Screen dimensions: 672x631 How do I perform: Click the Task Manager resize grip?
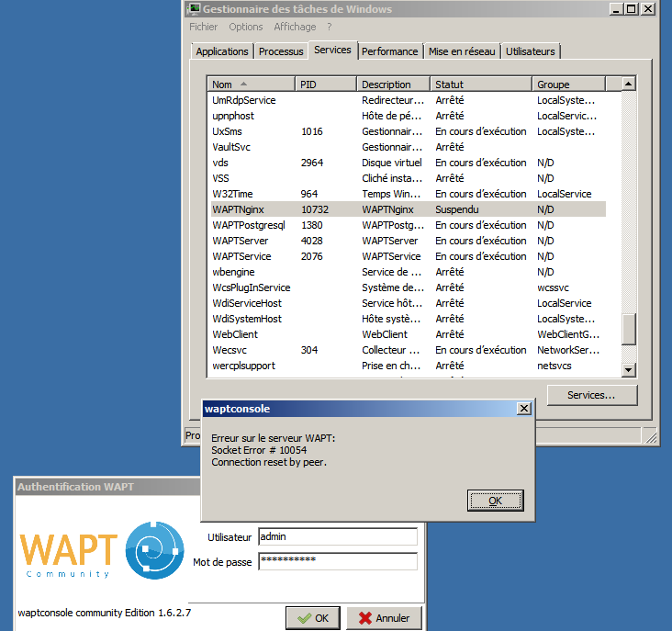(x=651, y=437)
